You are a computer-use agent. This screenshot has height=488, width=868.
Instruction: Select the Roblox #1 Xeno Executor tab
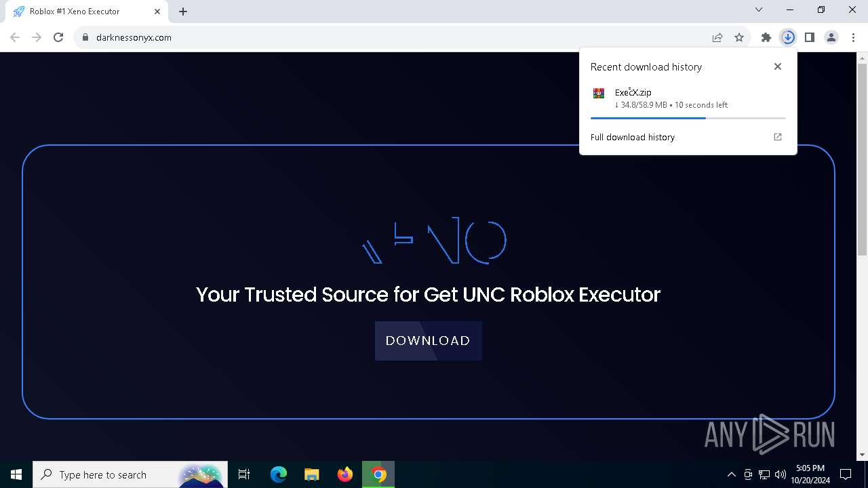[x=86, y=12]
